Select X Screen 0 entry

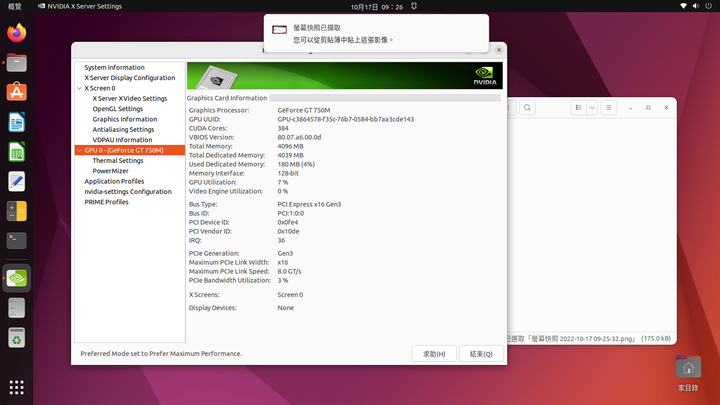click(100, 88)
